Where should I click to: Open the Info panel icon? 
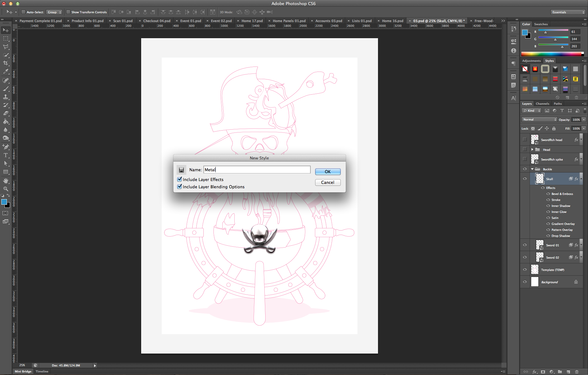click(x=513, y=50)
